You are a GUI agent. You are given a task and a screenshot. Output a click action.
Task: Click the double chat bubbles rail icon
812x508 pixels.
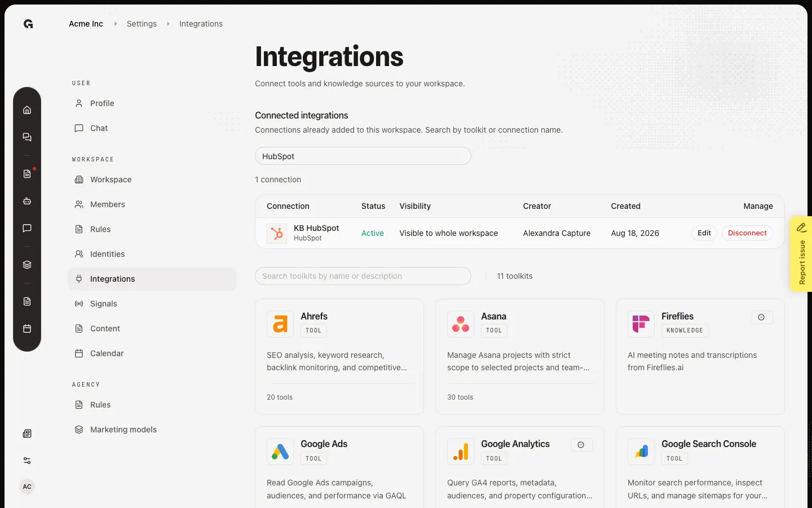27,137
